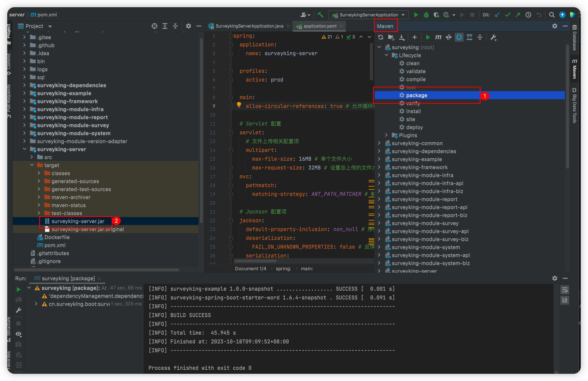Open SurveykingServerApplication run configuration dropdown
Viewport: 588px width, 381px height.
point(368,15)
